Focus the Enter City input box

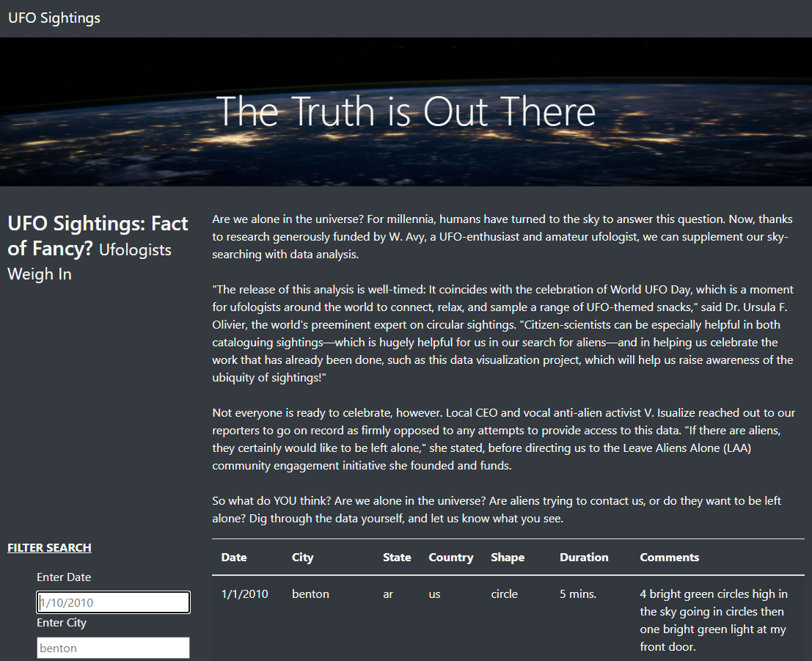114,648
